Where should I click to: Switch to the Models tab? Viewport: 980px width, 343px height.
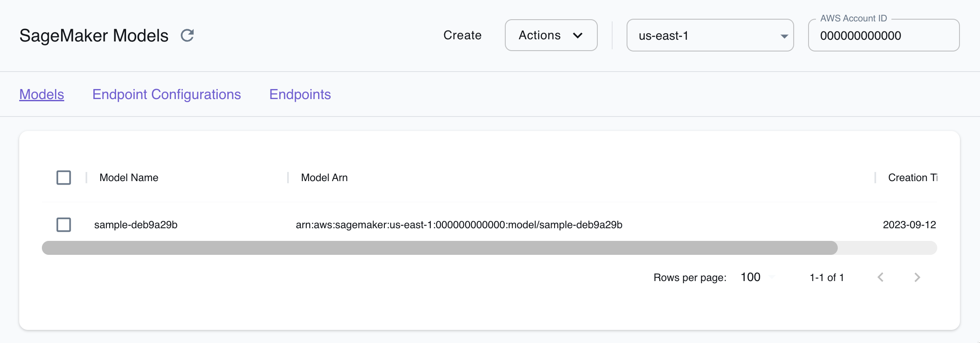click(x=42, y=94)
